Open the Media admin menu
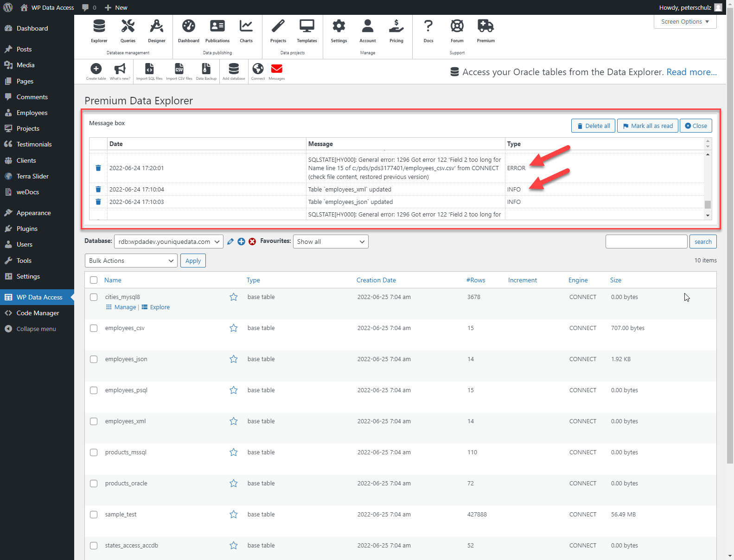Image resolution: width=734 pixels, height=560 pixels. pyautogui.click(x=37, y=65)
